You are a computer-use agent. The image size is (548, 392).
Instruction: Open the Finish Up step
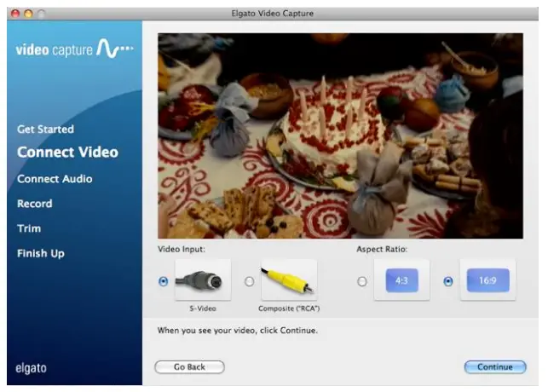click(x=41, y=253)
